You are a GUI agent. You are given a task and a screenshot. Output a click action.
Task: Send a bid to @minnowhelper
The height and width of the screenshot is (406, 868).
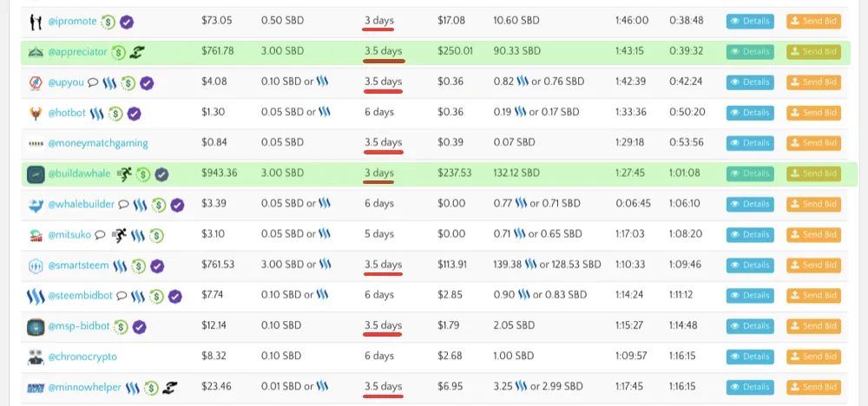tap(814, 387)
